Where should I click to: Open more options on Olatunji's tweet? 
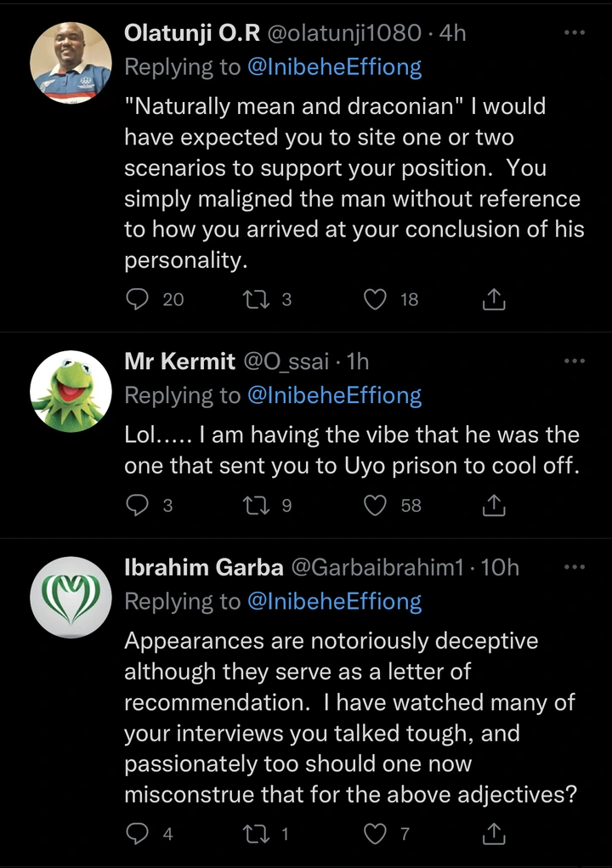click(575, 32)
